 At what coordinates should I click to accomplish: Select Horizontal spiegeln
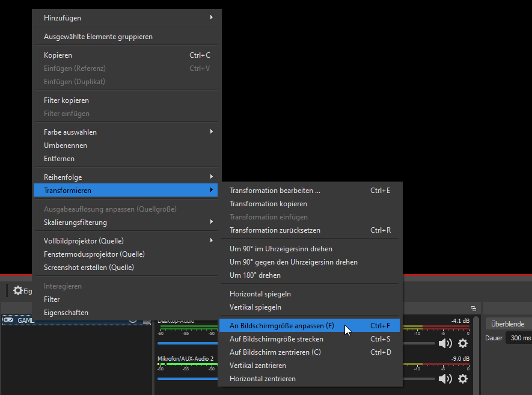(260, 294)
